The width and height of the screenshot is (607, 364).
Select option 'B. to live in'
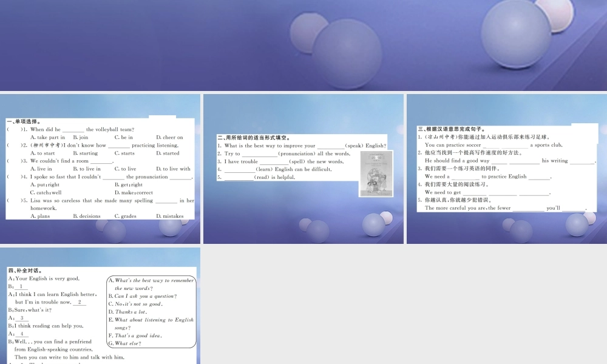[x=87, y=169]
